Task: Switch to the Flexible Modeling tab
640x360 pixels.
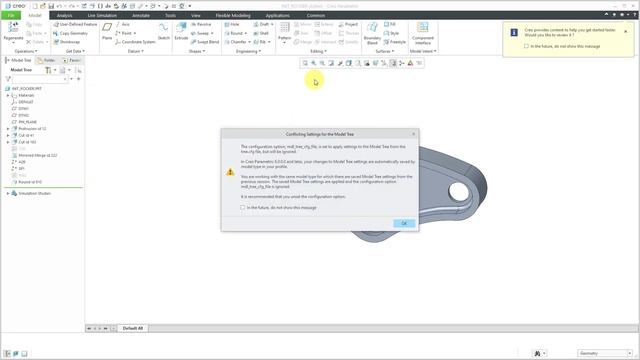Action: point(233,16)
